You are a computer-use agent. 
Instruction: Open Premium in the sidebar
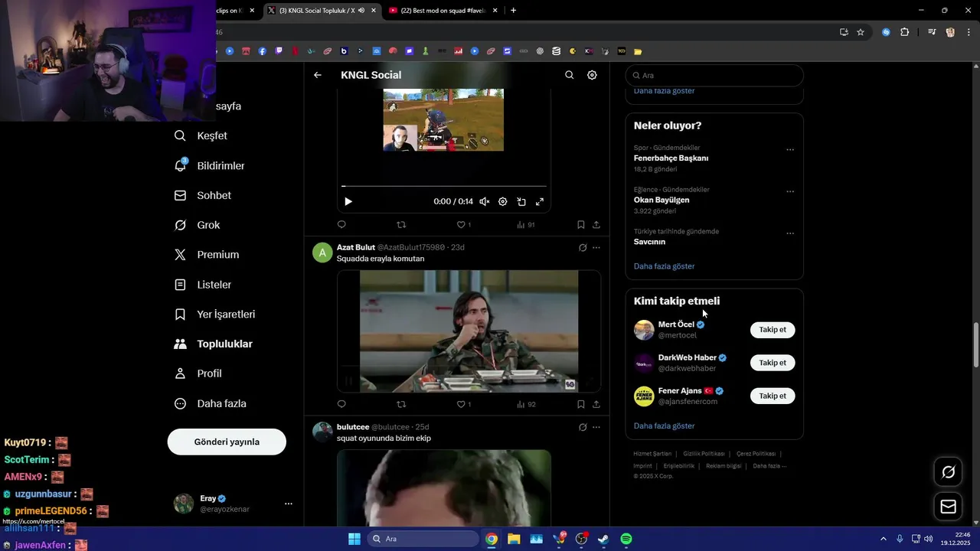[x=207, y=255]
